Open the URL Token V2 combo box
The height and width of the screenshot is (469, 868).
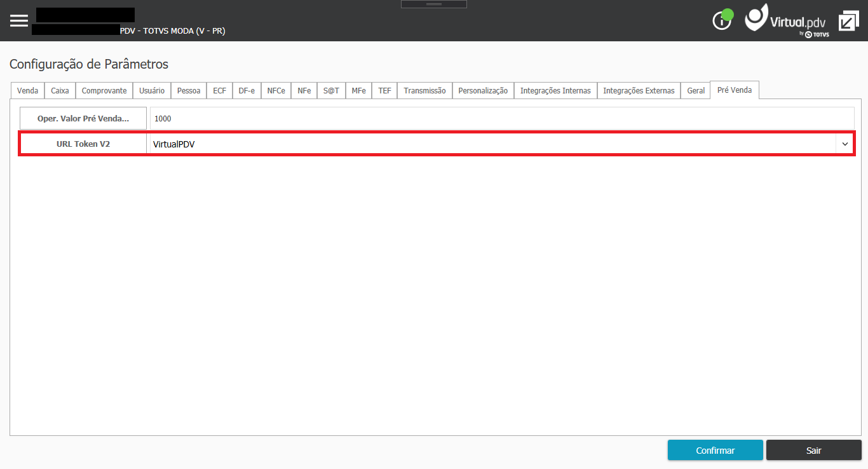500,144
